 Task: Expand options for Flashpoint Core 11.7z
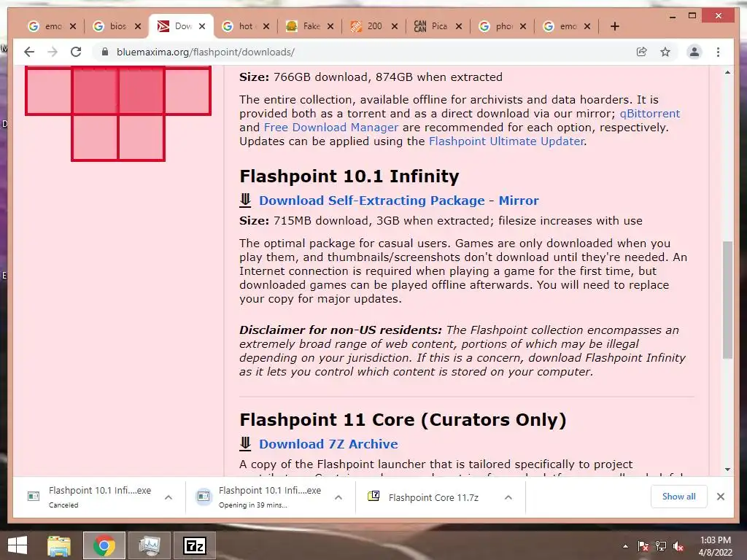tap(508, 497)
